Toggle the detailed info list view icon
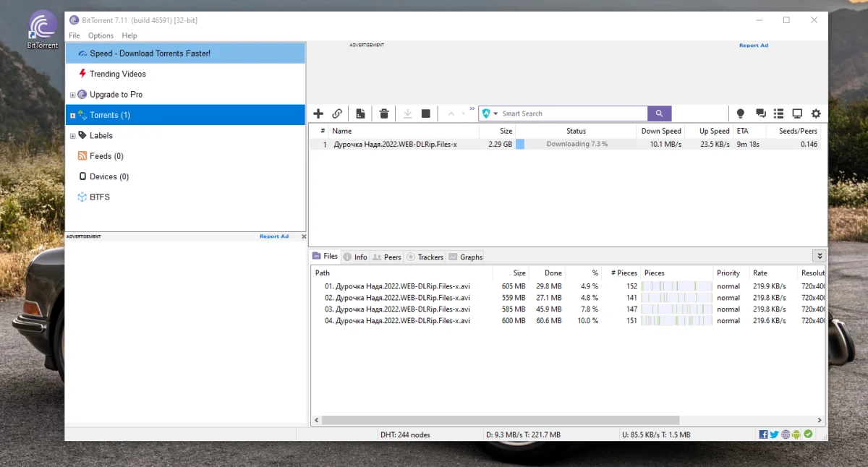868x467 pixels. point(778,113)
